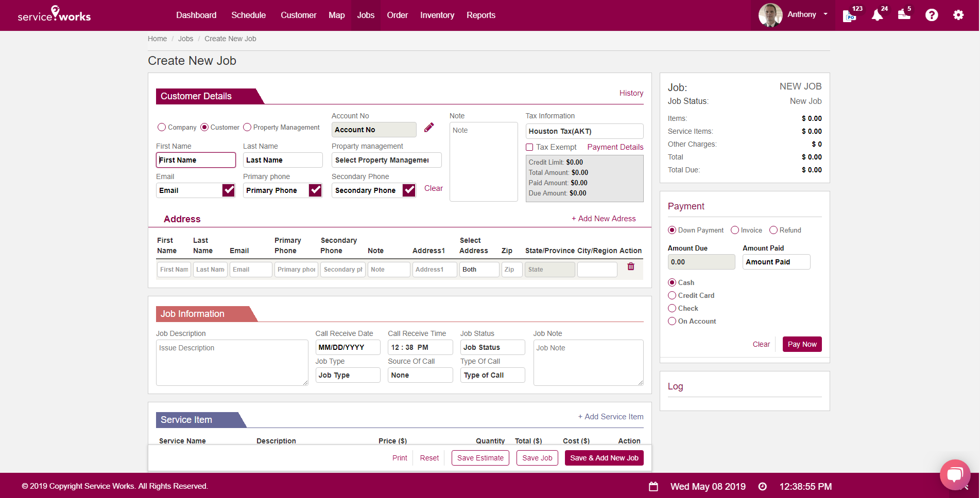Navigate to the Inventory menu

437,15
